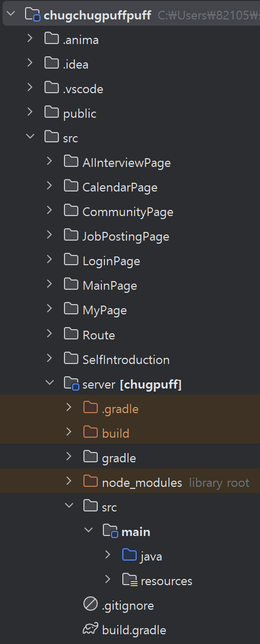260x644 pixels.
Task: Select the build.gradle file name
Action: click(134, 630)
